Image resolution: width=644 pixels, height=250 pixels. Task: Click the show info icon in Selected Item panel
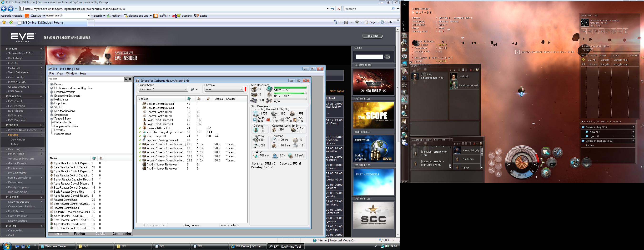[625, 31]
